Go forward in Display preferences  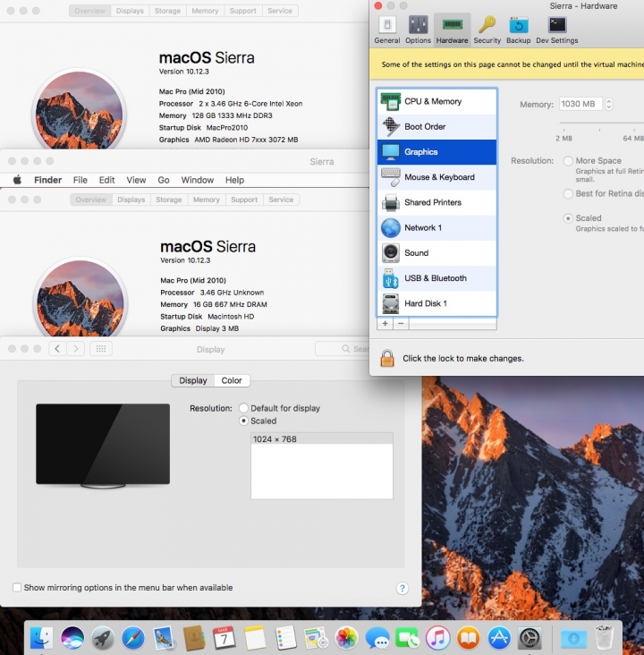(76, 349)
